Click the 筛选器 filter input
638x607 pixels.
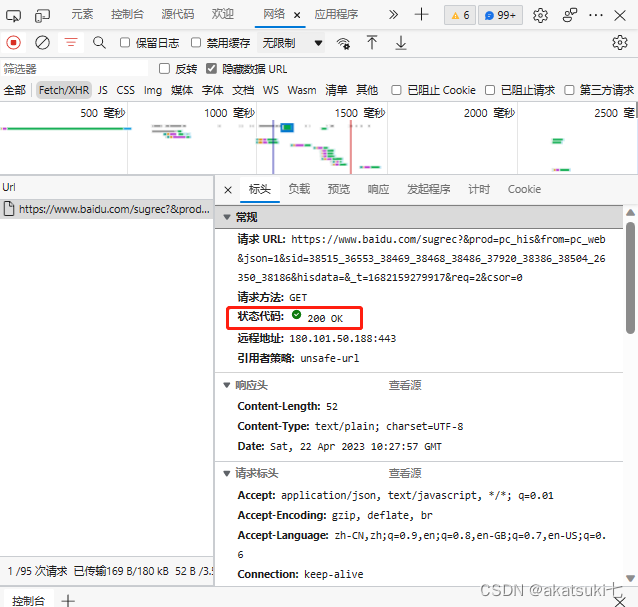74,68
